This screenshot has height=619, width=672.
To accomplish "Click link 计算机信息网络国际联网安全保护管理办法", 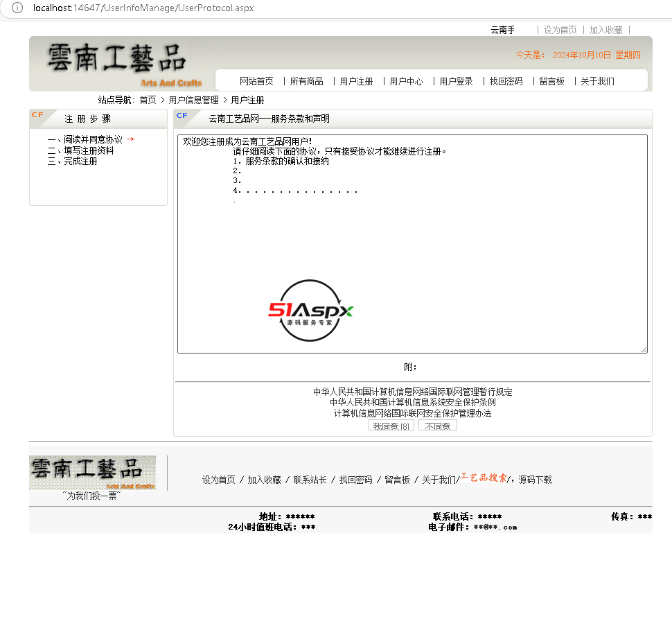I will [x=412, y=413].
